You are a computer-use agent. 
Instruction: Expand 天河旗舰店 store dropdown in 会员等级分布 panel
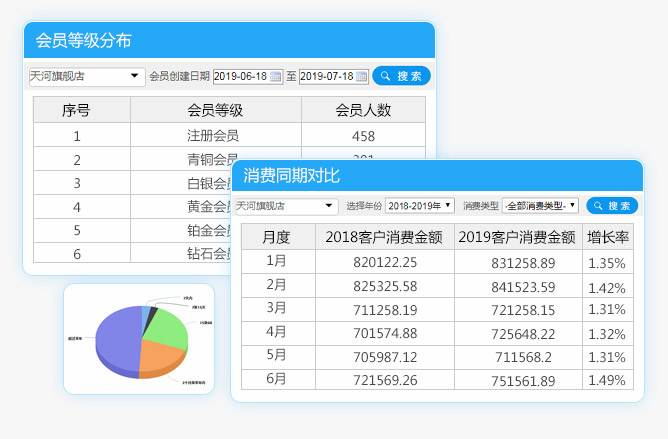(135, 76)
